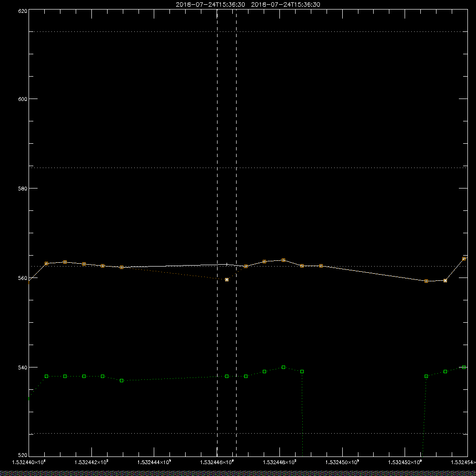
Task: Select the right dashed vertical time marker
Action: tap(236, 233)
